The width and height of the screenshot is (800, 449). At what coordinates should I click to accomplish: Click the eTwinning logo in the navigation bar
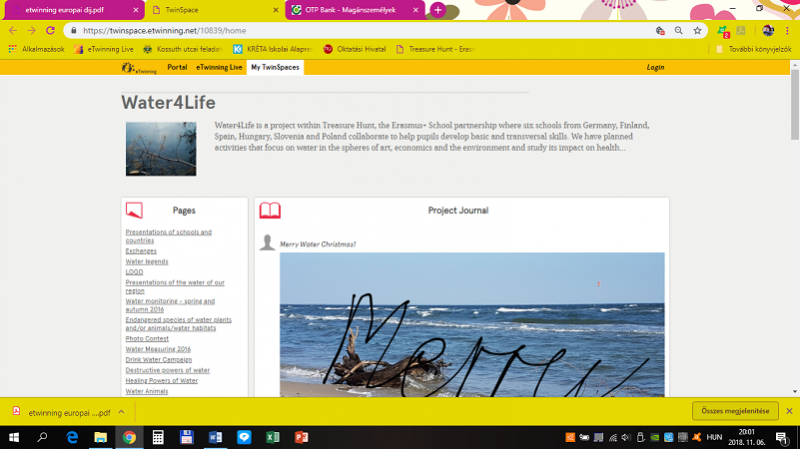click(139, 68)
